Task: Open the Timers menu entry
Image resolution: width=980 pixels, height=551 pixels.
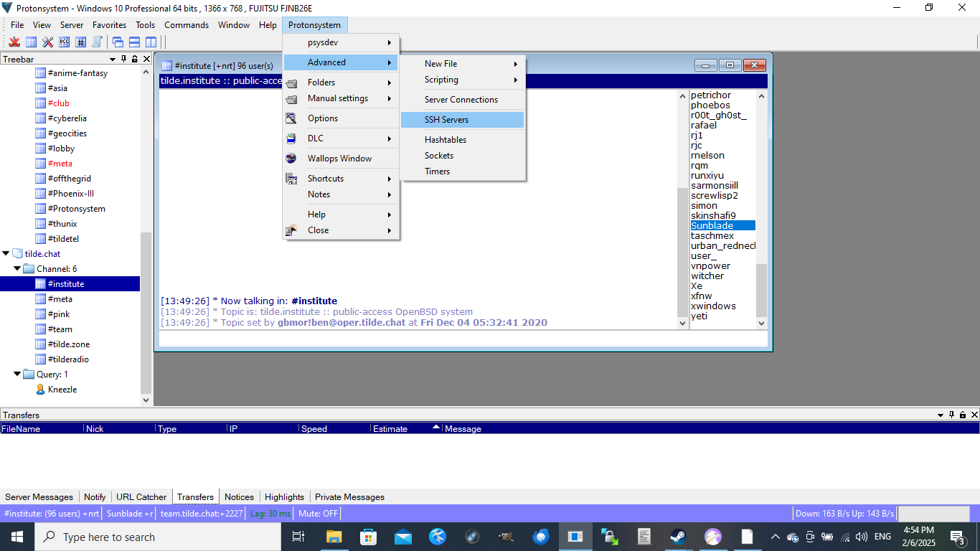Action: [462, 171]
